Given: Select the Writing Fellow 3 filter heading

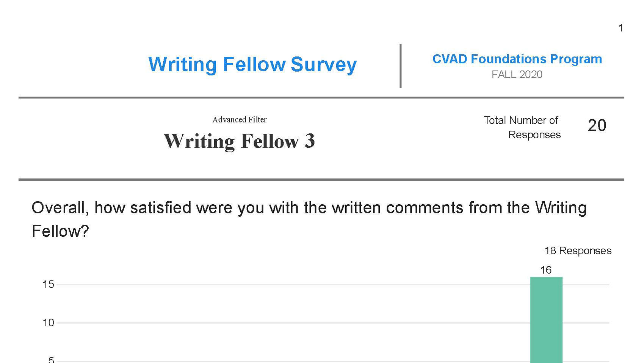Looking at the screenshot, I should (239, 141).
